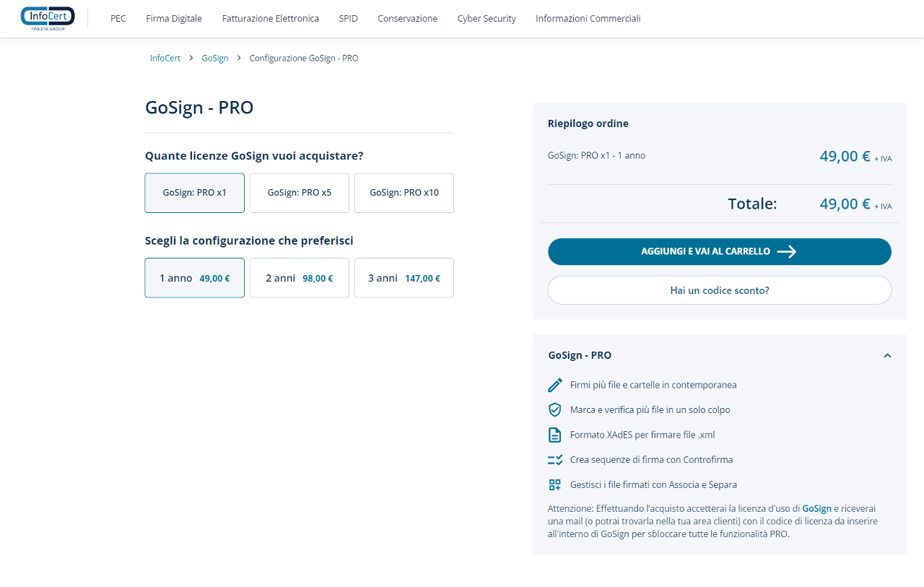Click the grid-plus icon beside Gestisci i file
The height and width of the screenshot is (587, 924).
pos(554,484)
